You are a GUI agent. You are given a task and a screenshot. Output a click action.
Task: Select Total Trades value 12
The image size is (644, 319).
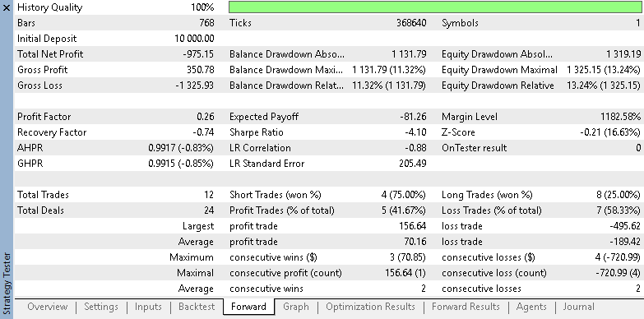click(x=209, y=195)
